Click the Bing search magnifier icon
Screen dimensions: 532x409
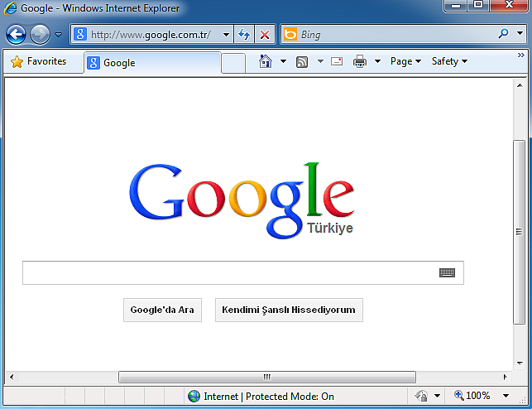pyautogui.click(x=503, y=35)
